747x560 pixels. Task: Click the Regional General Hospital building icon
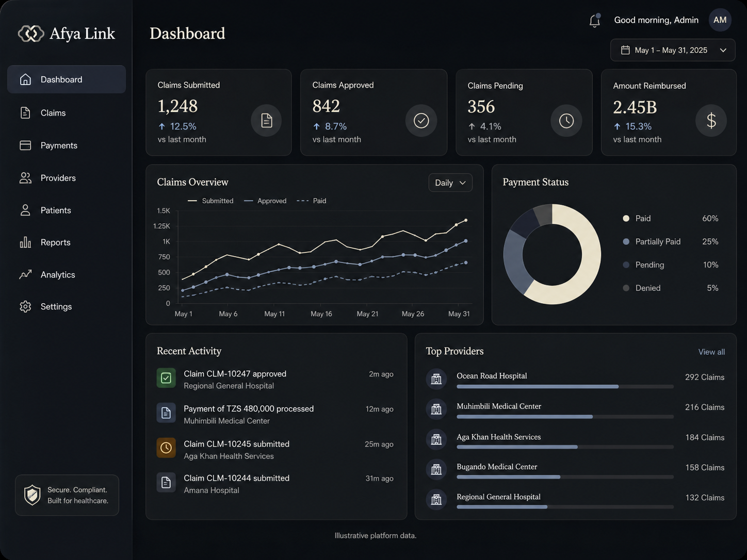tap(436, 499)
